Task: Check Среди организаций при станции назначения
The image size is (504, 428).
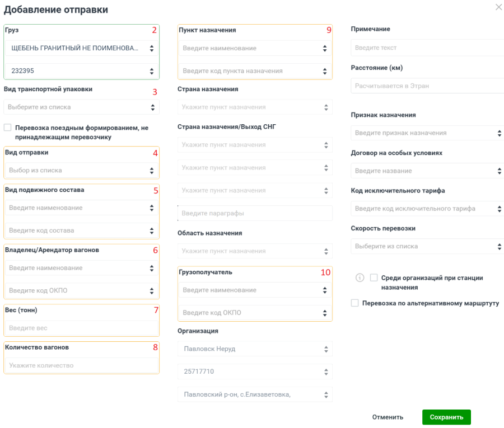Action: pyautogui.click(x=374, y=278)
